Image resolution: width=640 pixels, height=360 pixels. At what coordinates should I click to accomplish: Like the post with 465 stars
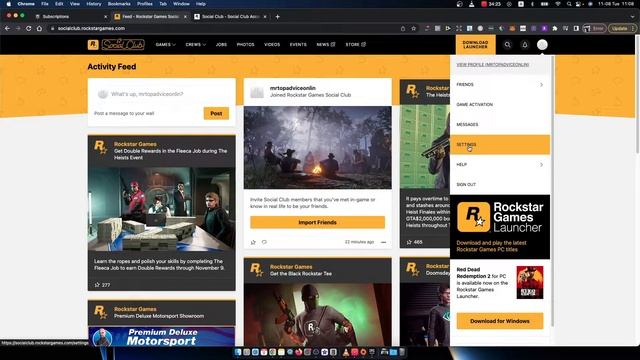[x=409, y=242]
